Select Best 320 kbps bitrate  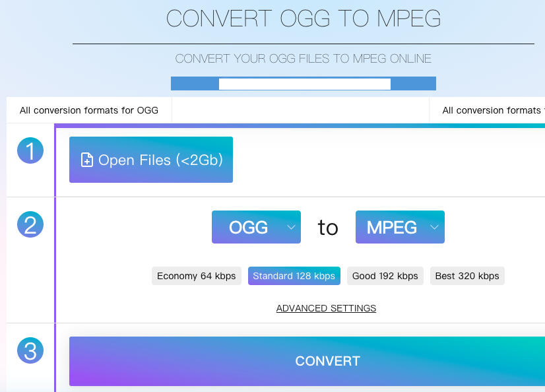pos(467,276)
